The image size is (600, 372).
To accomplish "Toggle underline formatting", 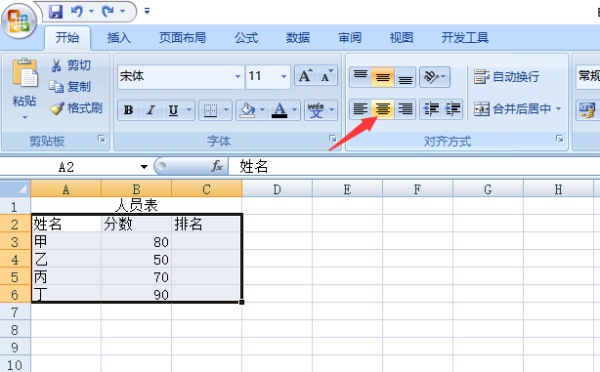I will pos(174,110).
